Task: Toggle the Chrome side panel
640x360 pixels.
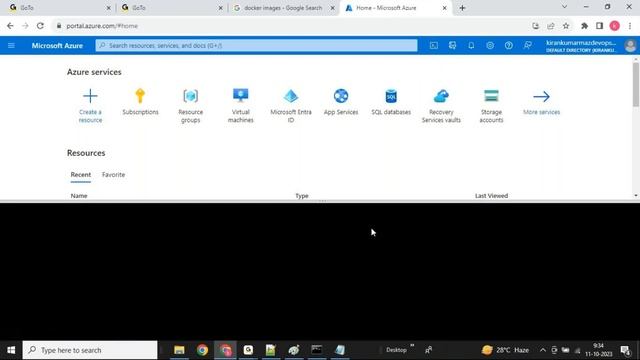Action: pos(599,26)
